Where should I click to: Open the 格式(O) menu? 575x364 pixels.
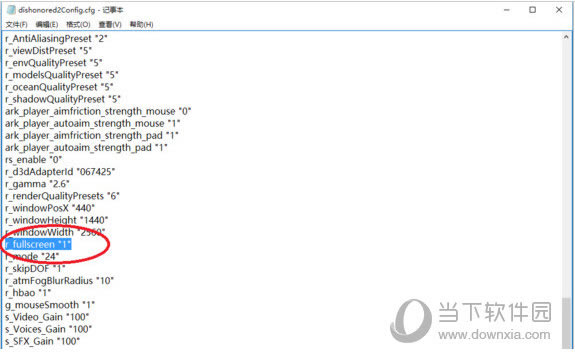(78, 25)
